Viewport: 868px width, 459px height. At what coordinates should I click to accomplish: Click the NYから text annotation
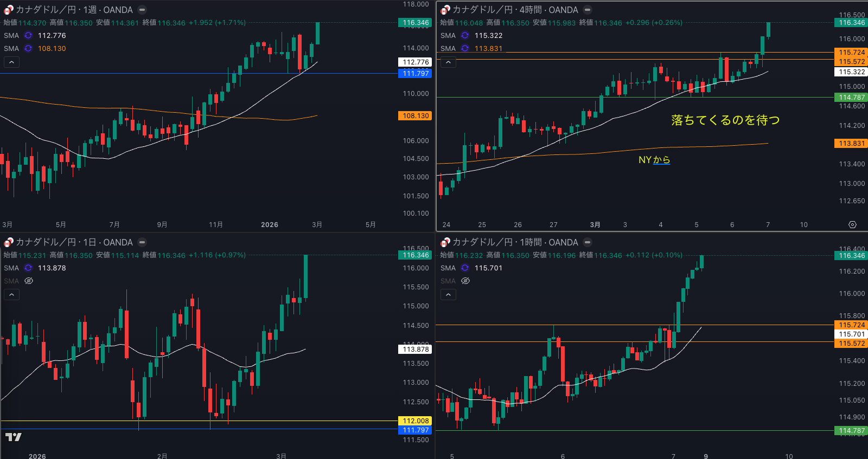[x=654, y=160]
